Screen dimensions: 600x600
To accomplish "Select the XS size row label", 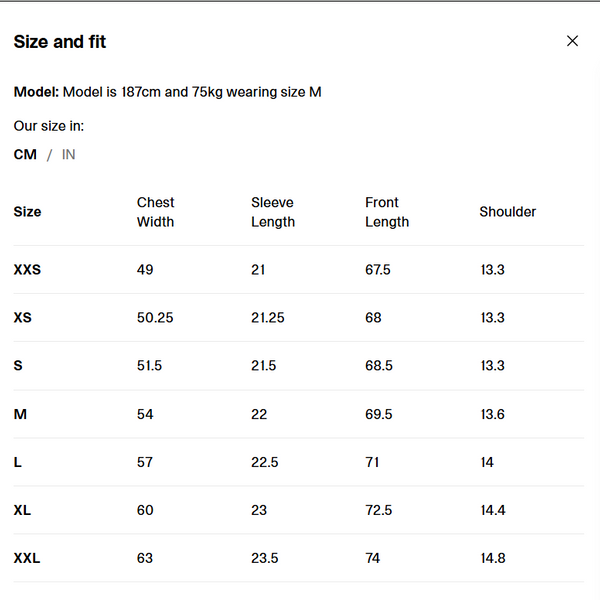I will [23, 318].
